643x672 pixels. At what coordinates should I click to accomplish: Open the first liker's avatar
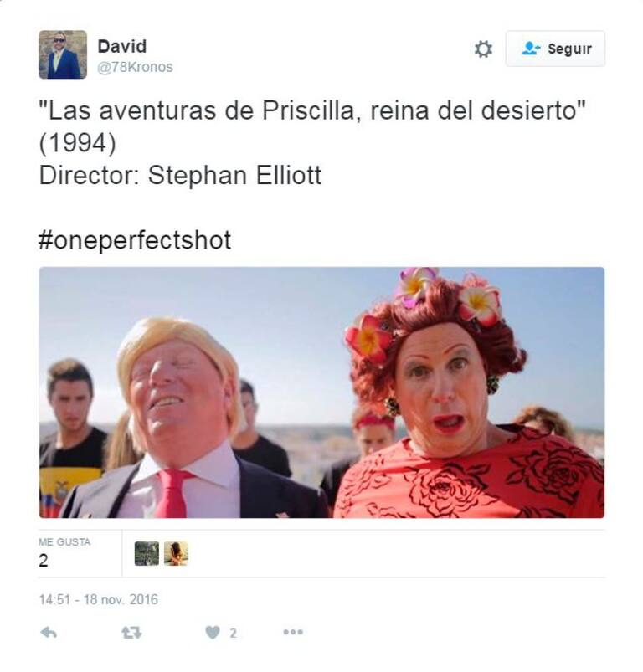point(147,553)
